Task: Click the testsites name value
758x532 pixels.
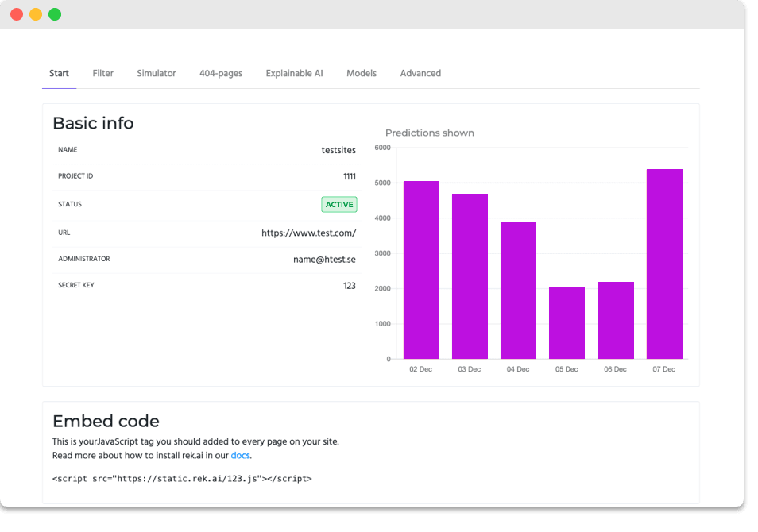Action: [338, 150]
